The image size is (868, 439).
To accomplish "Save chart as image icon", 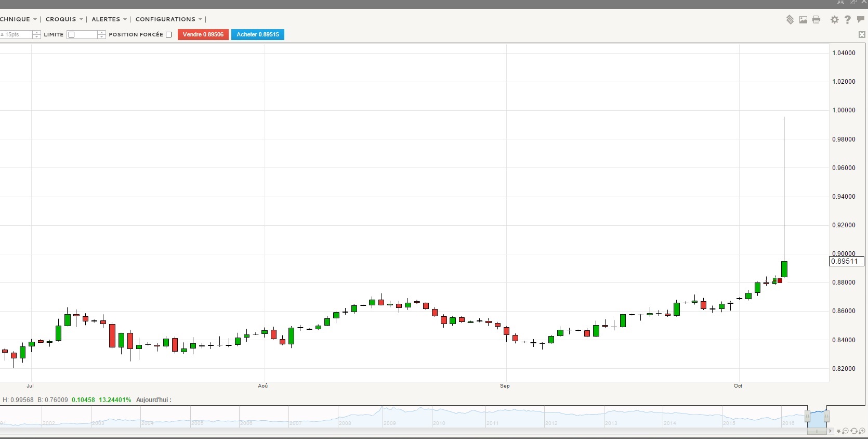I will [803, 20].
